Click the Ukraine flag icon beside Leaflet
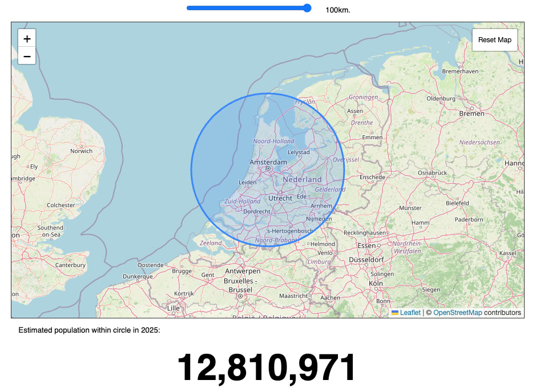Viewport: 536px width, 392px height. point(395,312)
